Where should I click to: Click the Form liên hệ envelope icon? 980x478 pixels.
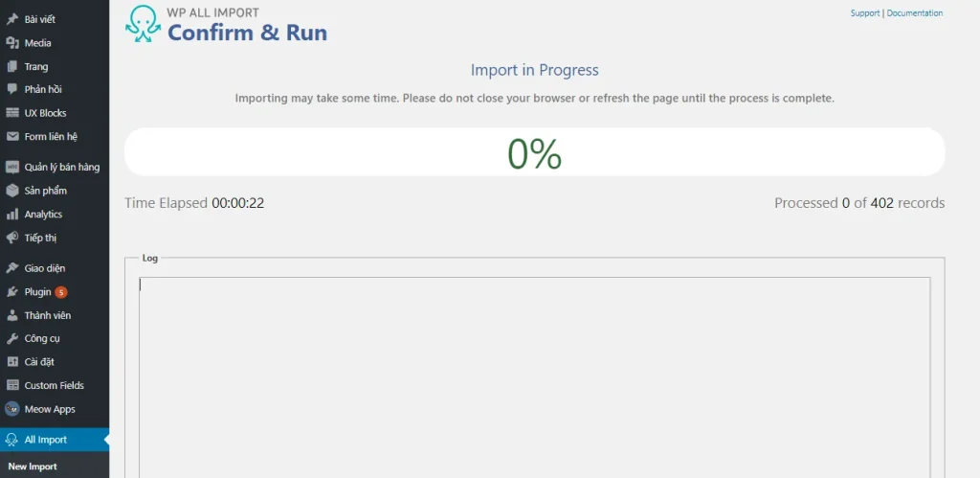click(x=11, y=136)
